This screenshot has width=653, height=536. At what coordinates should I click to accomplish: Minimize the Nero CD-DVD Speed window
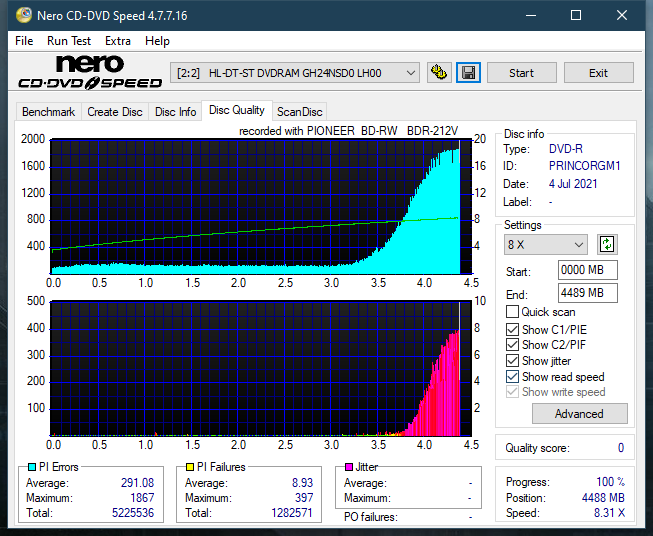(x=531, y=15)
